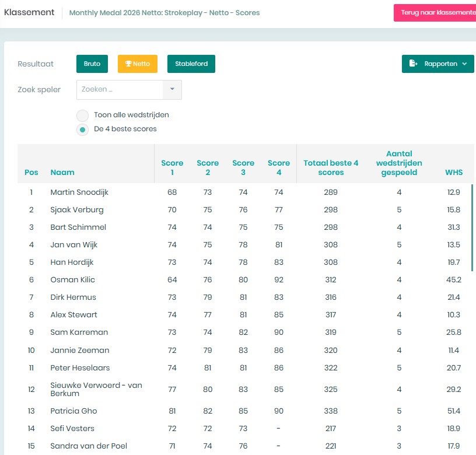
Task: Select player Sjaak Verburg
Action: click(77, 210)
